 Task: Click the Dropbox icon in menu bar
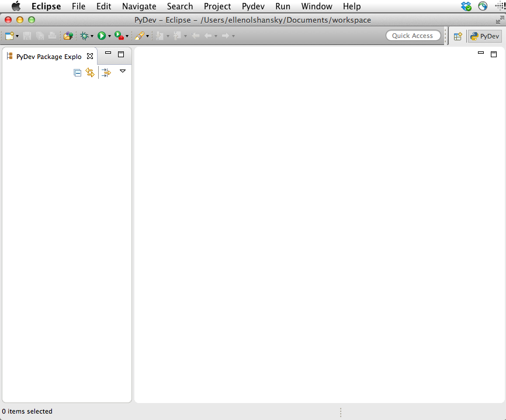click(x=466, y=6)
